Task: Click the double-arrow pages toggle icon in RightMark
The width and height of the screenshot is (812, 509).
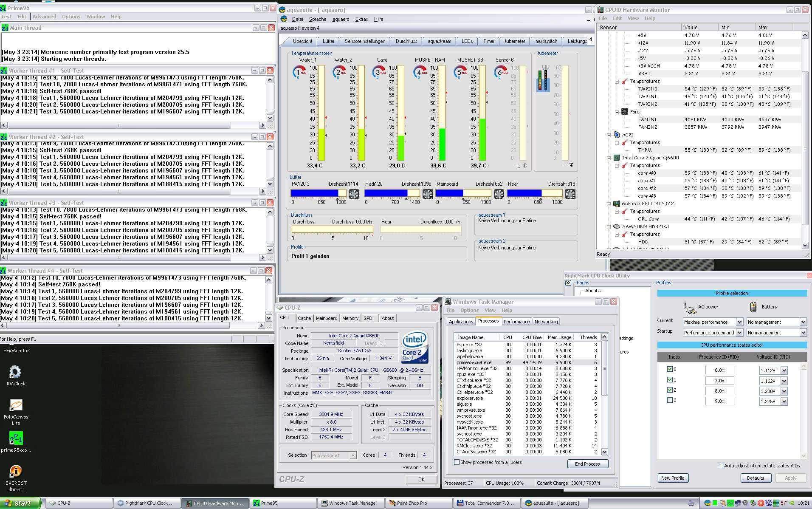Action: tap(568, 283)
